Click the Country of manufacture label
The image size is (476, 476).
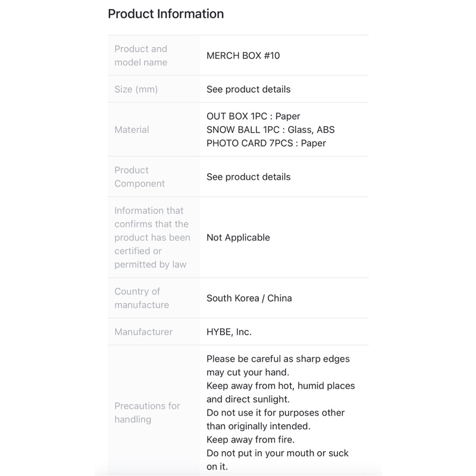[142, 298]
